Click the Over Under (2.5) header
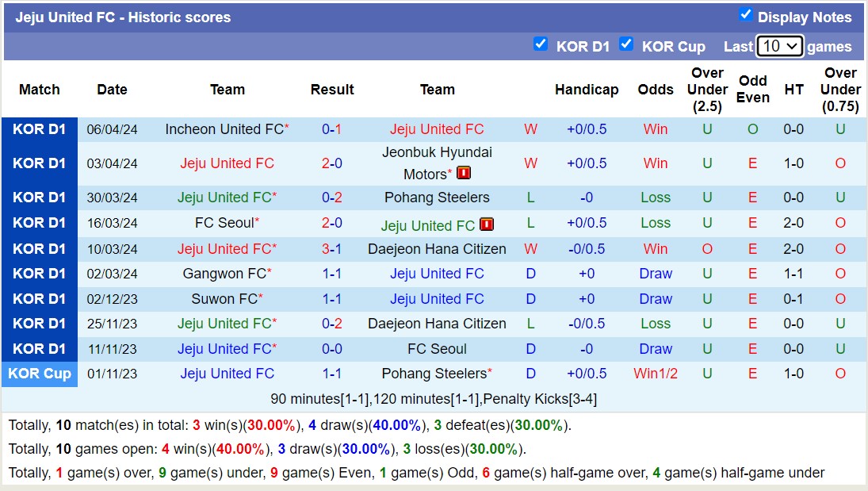The width and height of the screenshot is (868, 491). click(707, 90)
